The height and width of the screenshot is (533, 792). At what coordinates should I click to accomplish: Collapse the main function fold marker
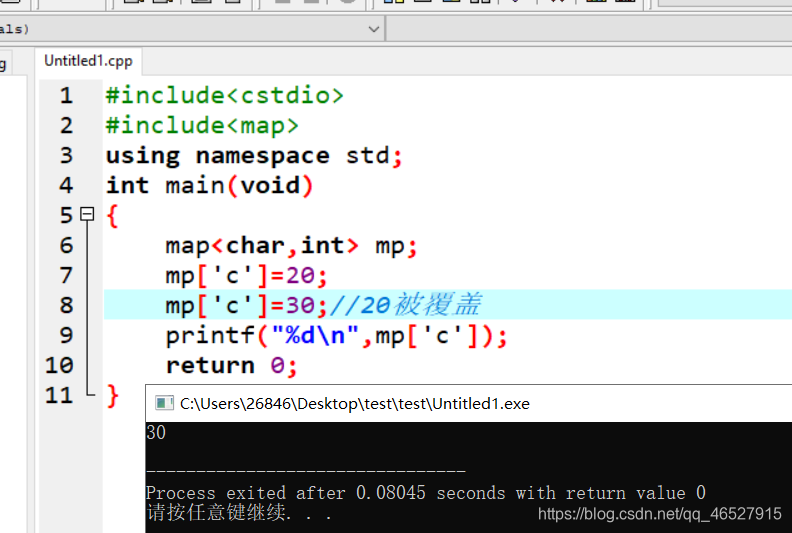click(x=87, y=214)
